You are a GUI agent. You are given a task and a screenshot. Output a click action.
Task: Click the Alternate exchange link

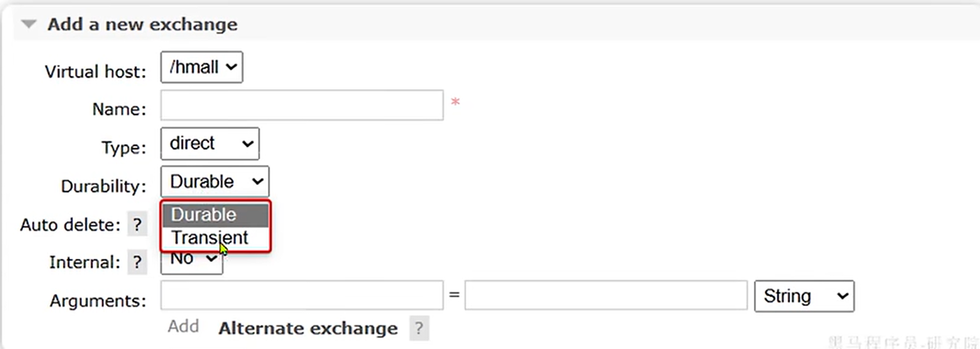[x=308, y=329]
